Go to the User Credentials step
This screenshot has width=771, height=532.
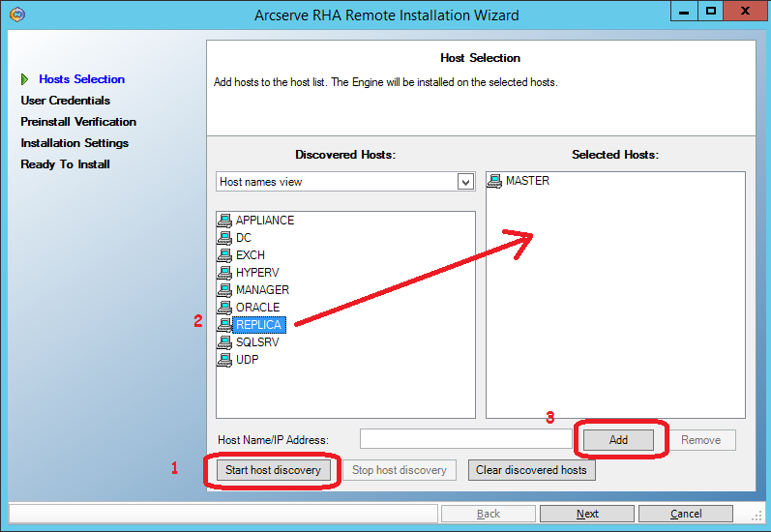(66, 101)
